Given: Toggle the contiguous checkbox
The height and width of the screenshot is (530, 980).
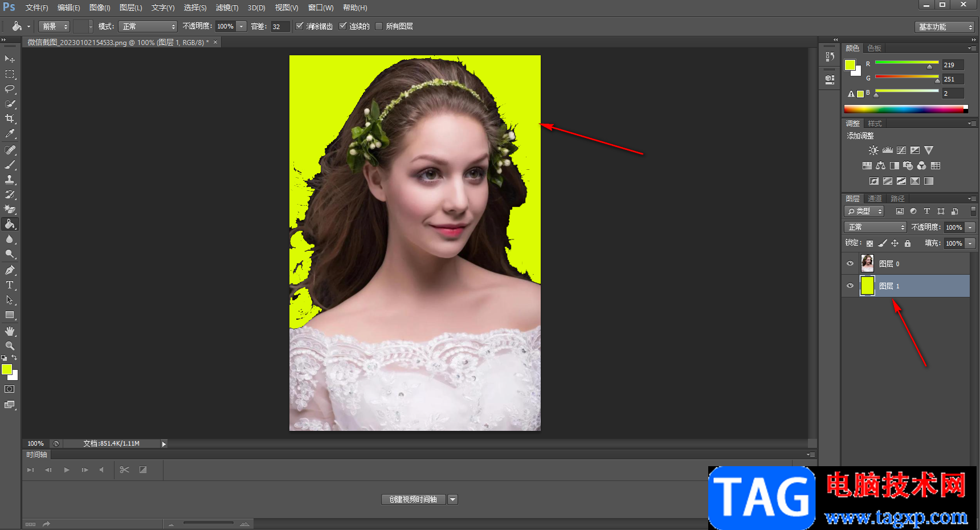Looking at the screenshot, I should pyautogui.click(x=343, y=26).
